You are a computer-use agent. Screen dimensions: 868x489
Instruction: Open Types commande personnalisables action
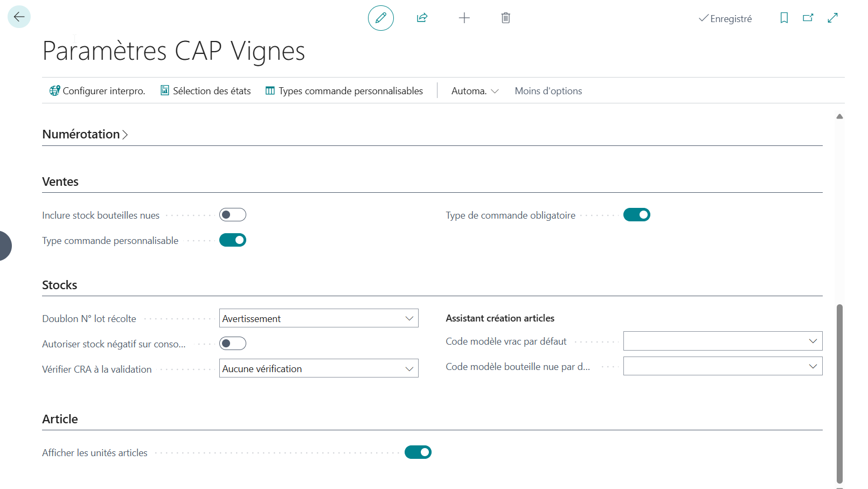point(344,91)
